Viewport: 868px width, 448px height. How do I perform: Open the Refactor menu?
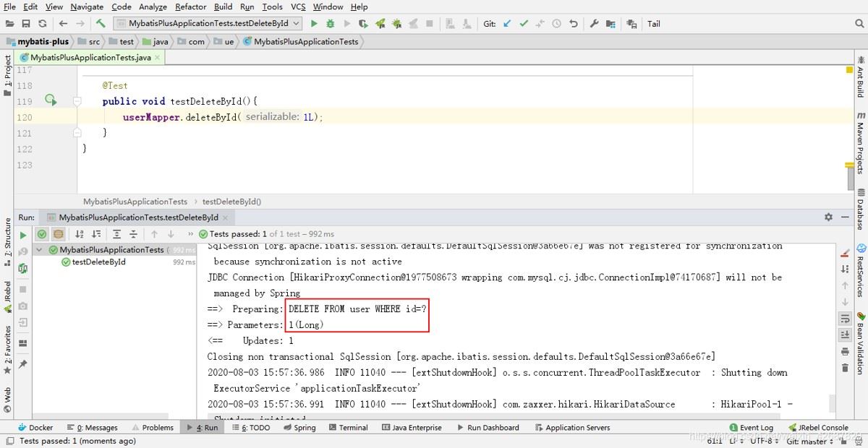click(191, 7)
